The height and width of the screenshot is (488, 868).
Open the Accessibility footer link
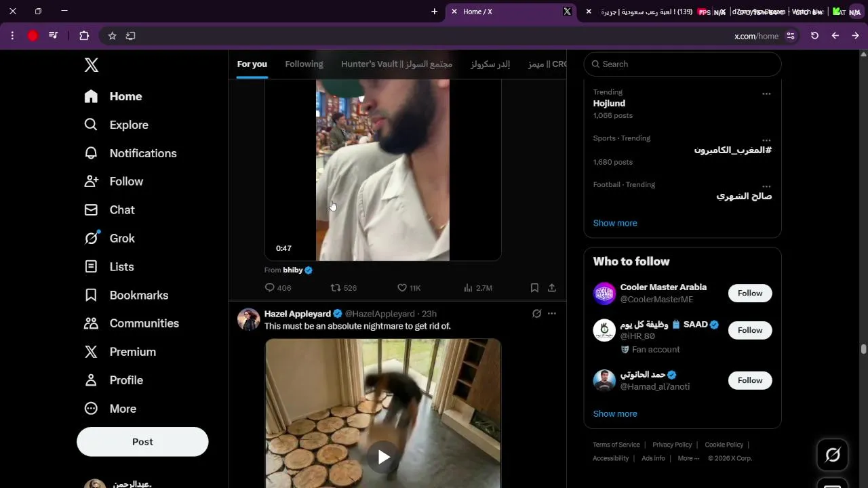point(611,459)
